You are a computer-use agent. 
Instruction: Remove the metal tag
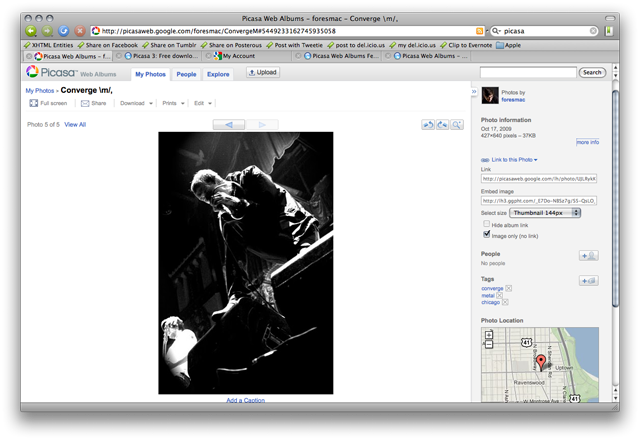(500, 295)
